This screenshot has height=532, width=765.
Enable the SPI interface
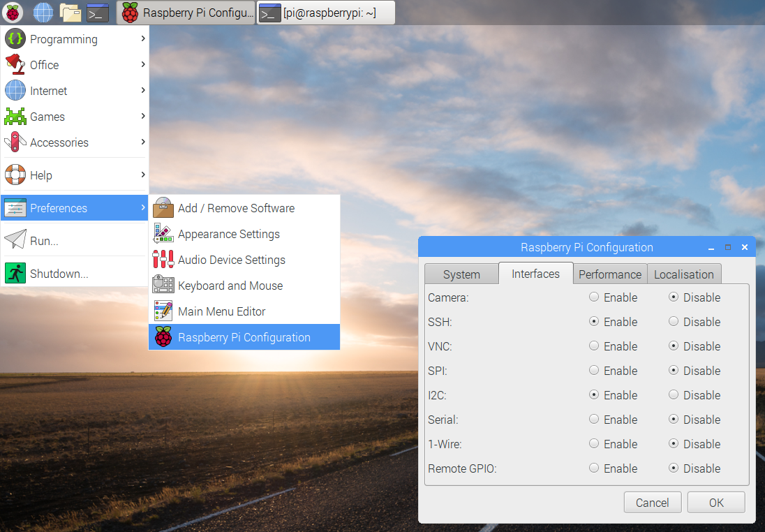click(x=594, y=370)
